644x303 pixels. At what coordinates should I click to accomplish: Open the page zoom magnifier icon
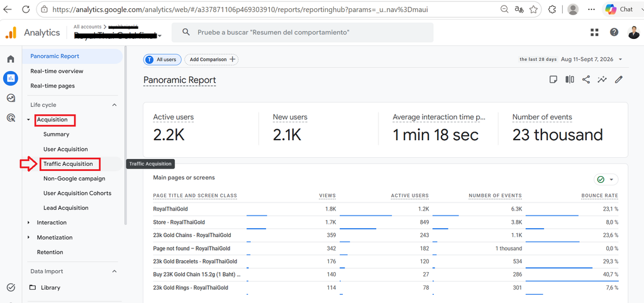tap(504, 9)
